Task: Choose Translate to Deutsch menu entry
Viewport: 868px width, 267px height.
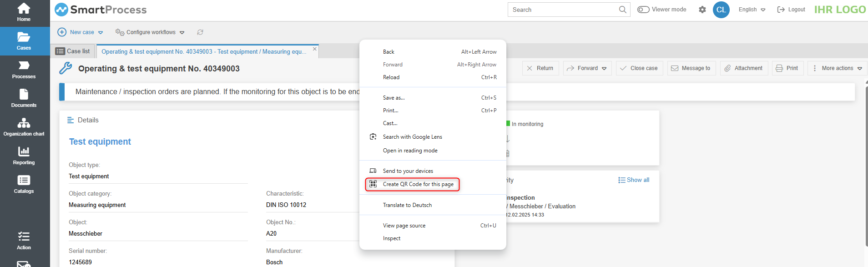Action: (x=407, y=205)
